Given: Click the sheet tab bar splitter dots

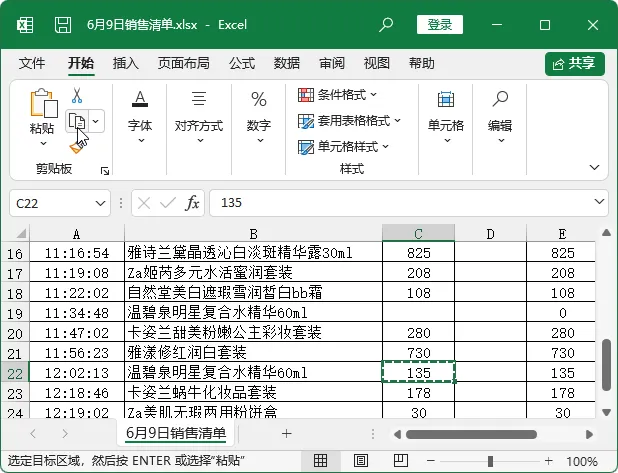Looking at the screenshot, I should 373,434.
